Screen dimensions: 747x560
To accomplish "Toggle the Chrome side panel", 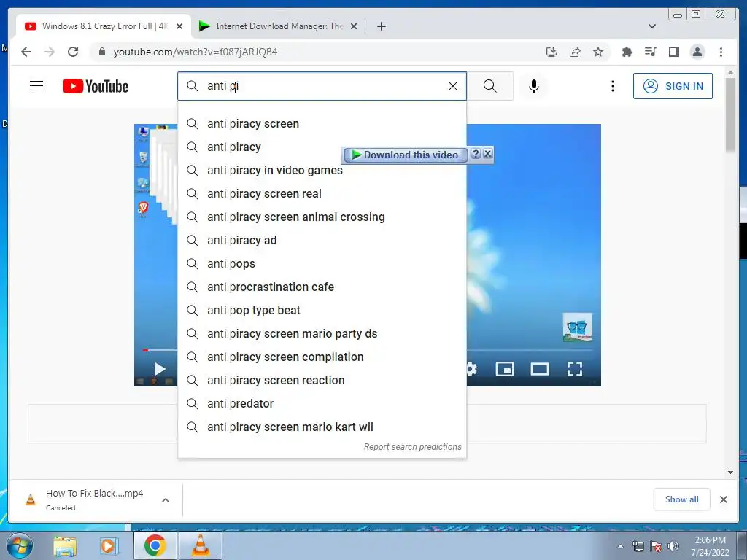I will click(x=673, y=52).
